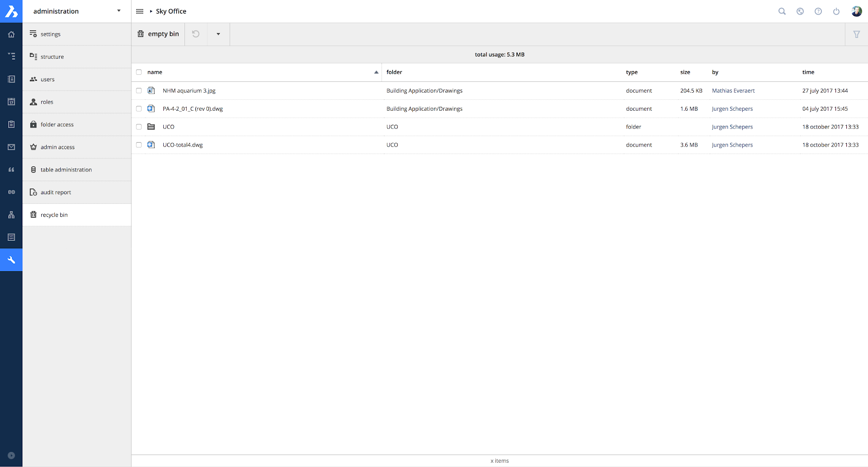Open the settings menu item

click(x=76, y=34)
